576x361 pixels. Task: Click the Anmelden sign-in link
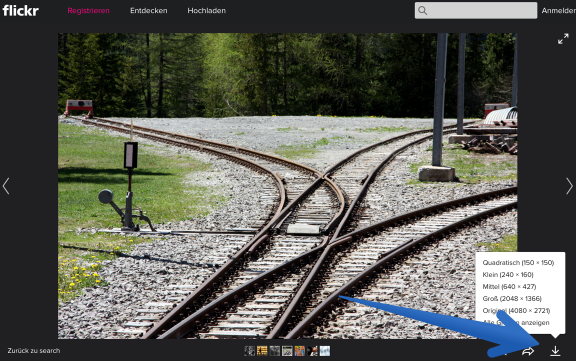[558, 11]
